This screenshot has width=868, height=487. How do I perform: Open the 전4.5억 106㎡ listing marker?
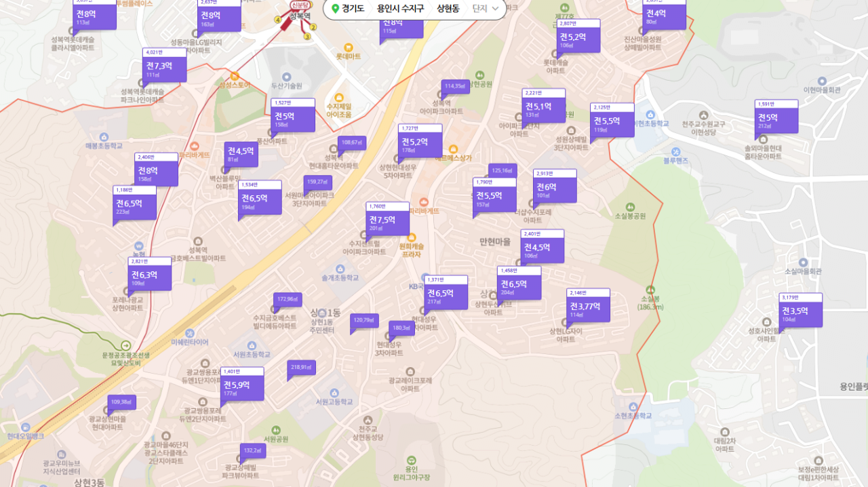(542, 246)
